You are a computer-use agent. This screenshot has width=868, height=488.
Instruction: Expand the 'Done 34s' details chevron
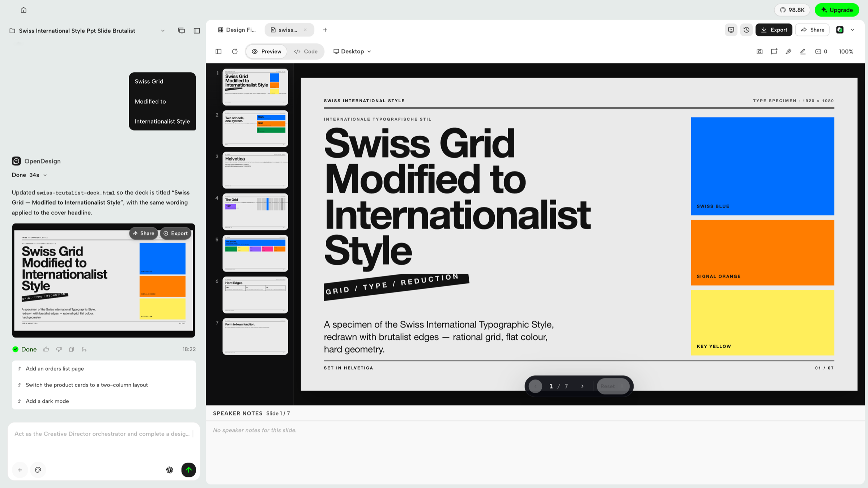(x=45, y=175)
